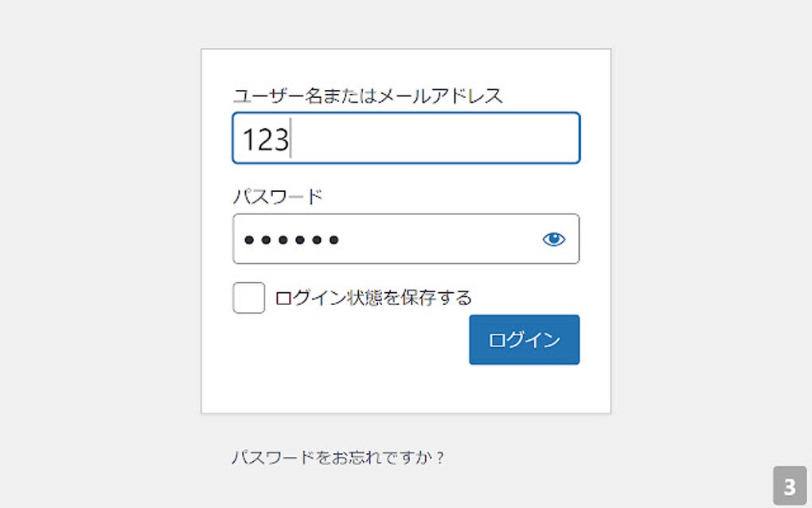This screenshot has width=812, height=508.
Task: Check the remember login state box
Action: coord(248,297)
